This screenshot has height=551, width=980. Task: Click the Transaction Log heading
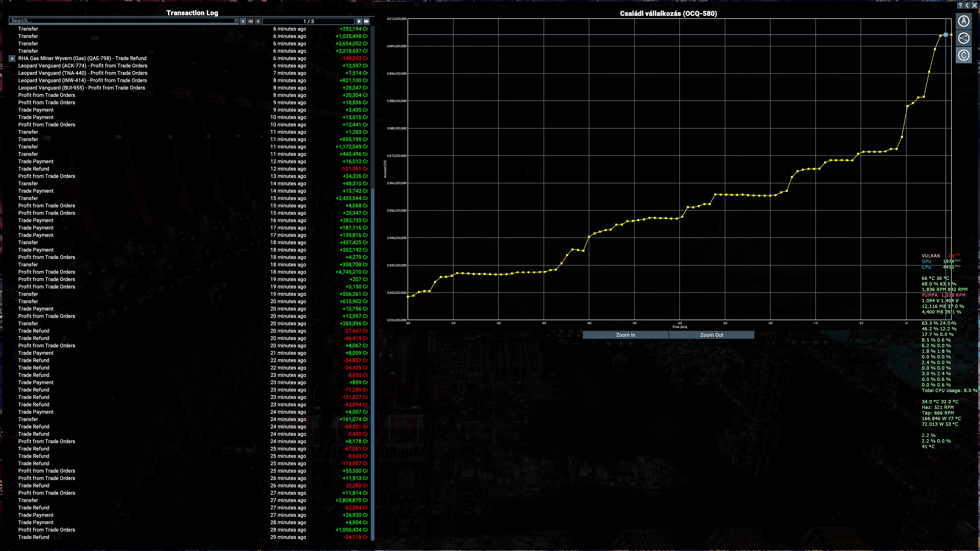[192, 13]
